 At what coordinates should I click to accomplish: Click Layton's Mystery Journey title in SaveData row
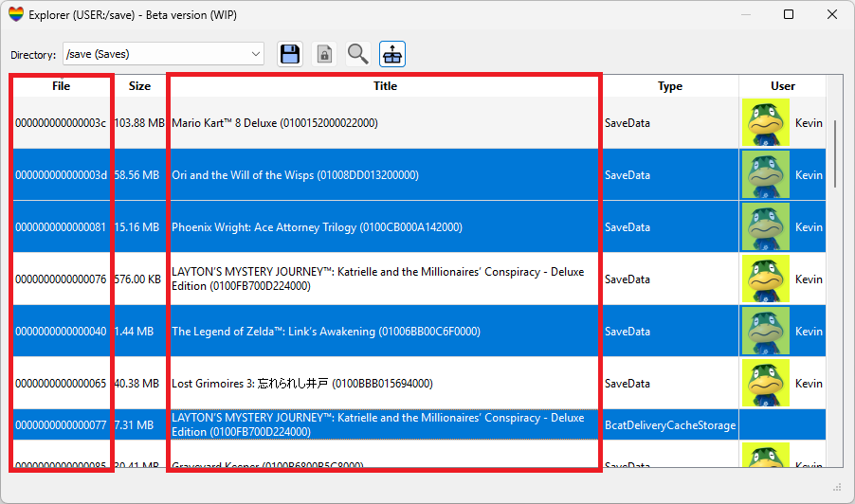378,279
